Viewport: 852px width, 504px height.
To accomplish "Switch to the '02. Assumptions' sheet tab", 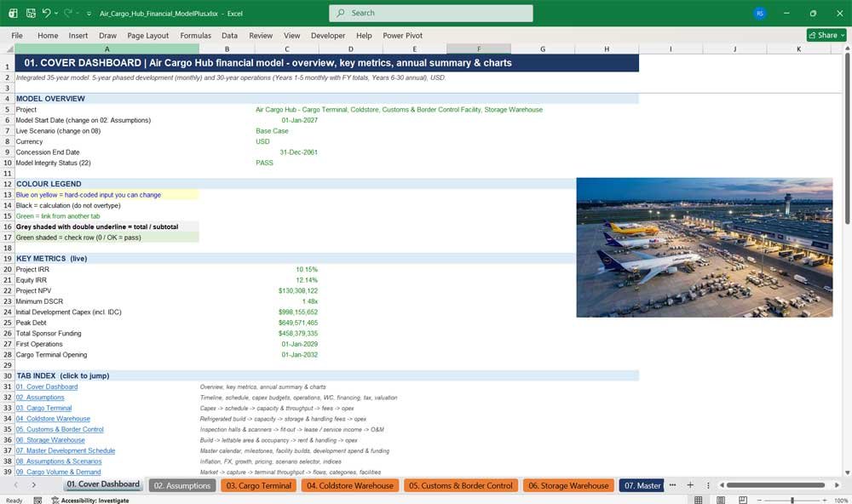I will click(x=182, y=485).
